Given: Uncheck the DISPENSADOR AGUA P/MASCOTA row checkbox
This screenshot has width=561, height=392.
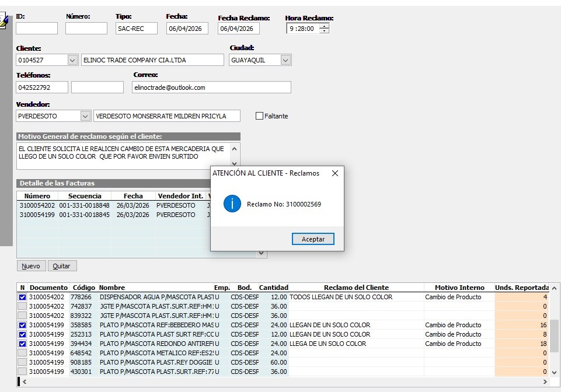Looking at the screenshot, I should click(x=23, y=297).
